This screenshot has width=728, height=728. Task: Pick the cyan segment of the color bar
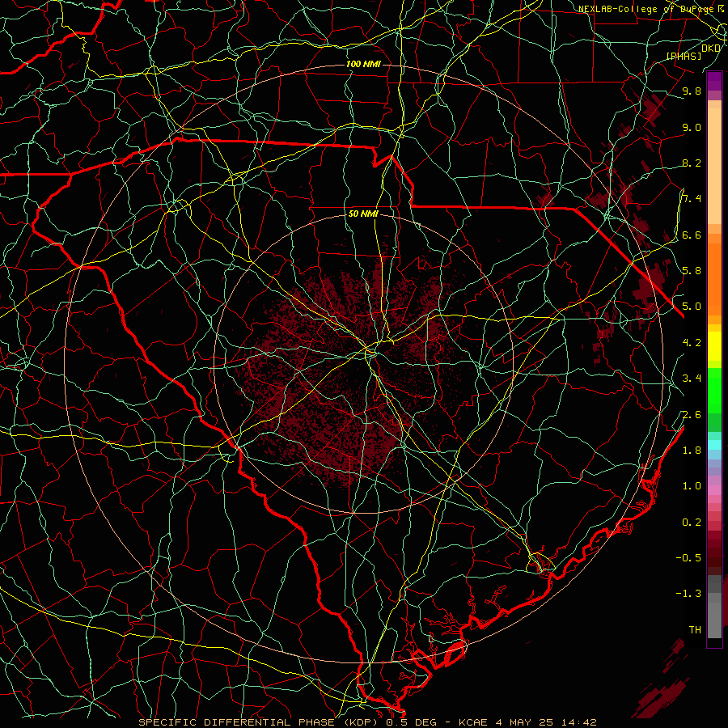[x=714, y=444]
